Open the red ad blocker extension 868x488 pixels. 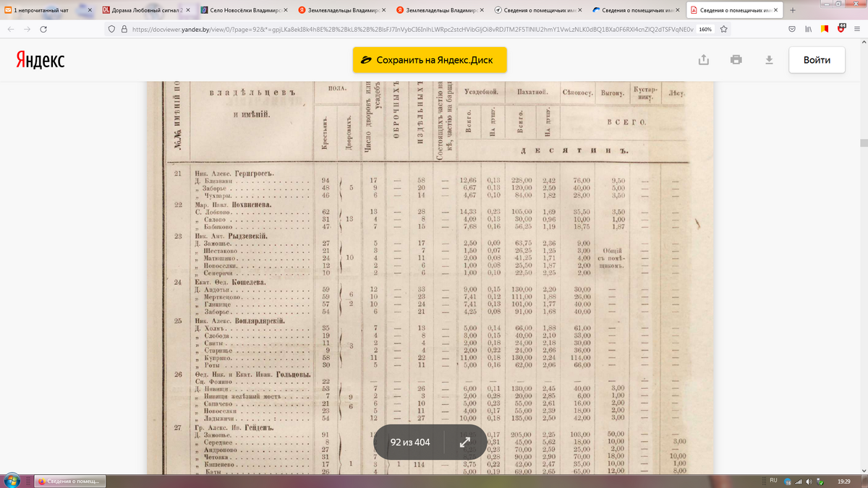(841, 29)
